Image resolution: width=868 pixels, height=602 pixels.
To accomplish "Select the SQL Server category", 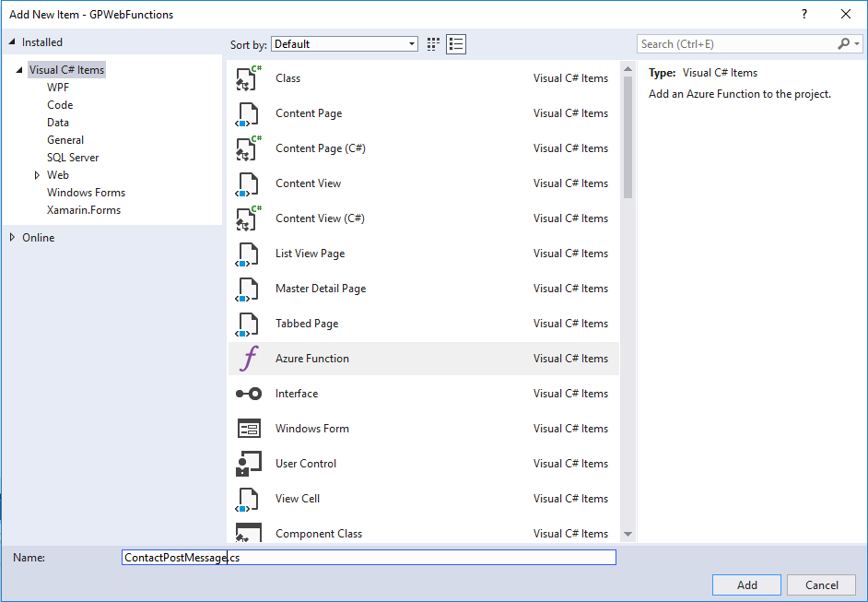I will tap(73, 158).
